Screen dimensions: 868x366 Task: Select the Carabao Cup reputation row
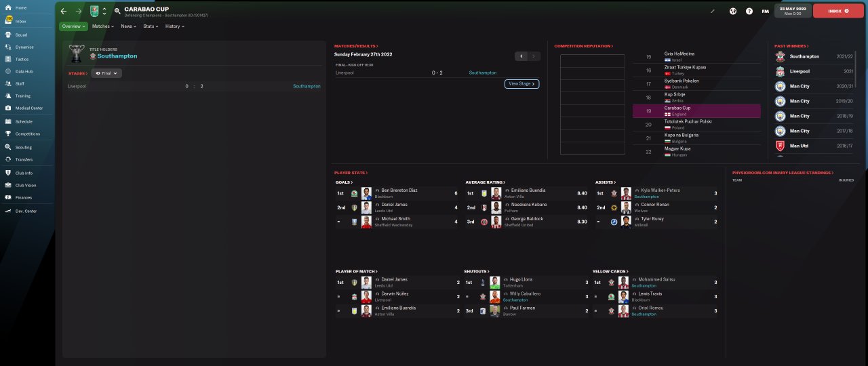click(x=696, y=111)
